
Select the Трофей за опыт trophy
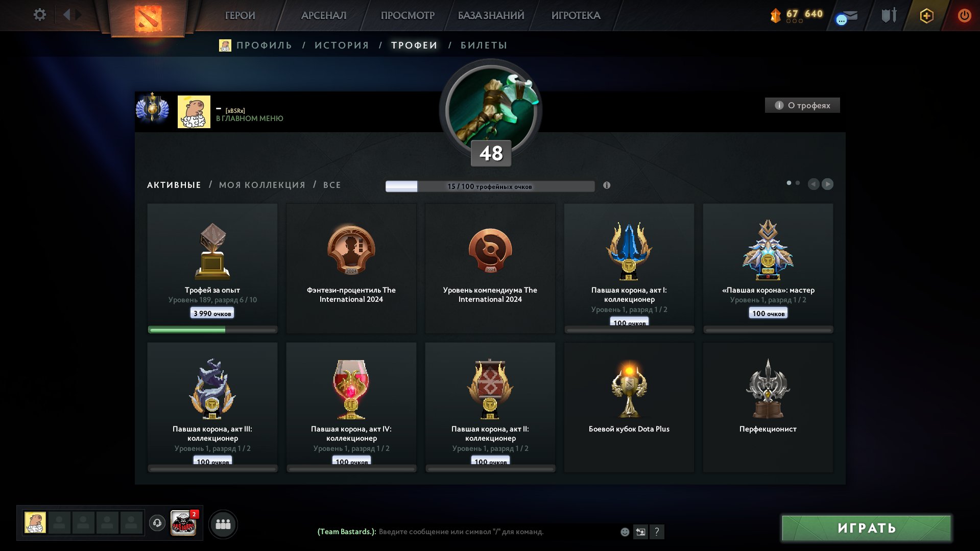pyautogui.click(x=212, y=269)
